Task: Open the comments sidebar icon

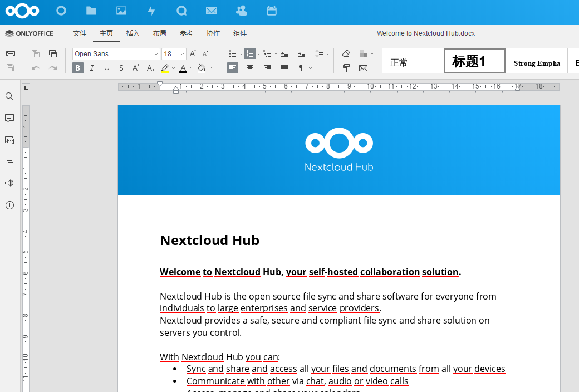Action: [x=9, y=118]
